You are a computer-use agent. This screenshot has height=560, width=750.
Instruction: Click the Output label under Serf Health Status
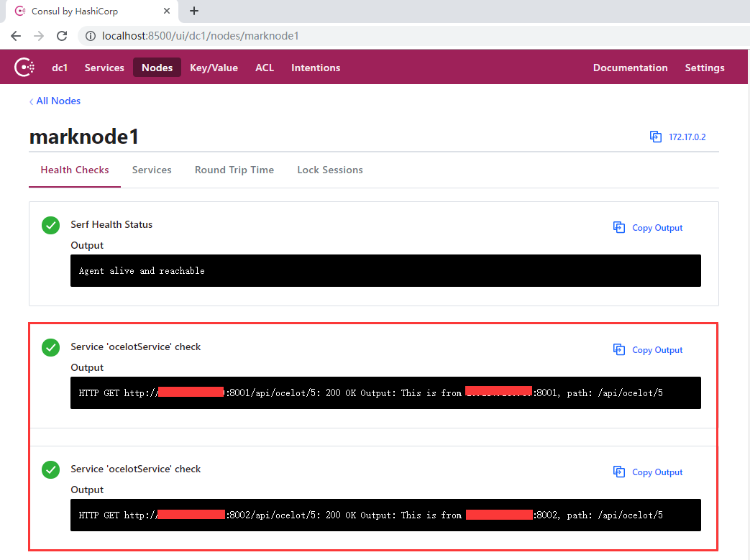tap(87, 245)
